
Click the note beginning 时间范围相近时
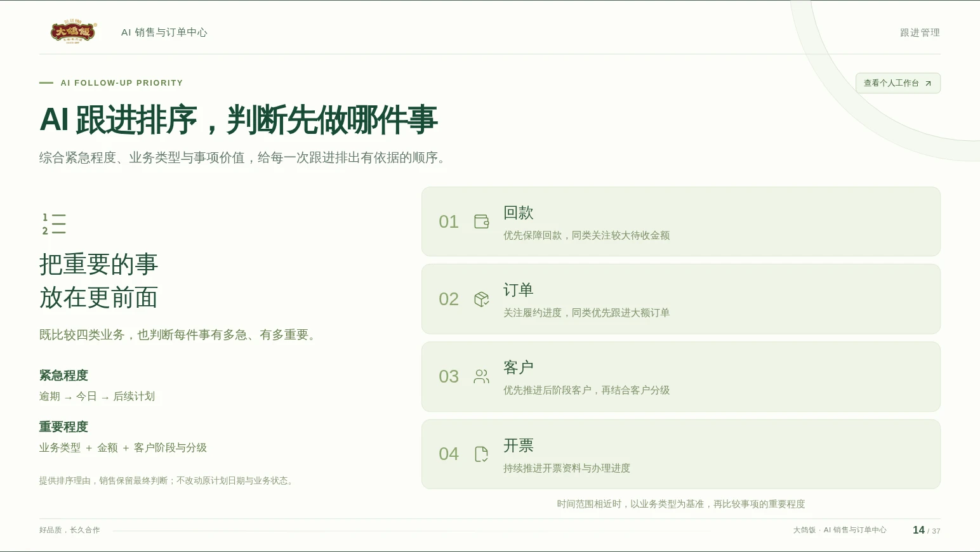681,504
